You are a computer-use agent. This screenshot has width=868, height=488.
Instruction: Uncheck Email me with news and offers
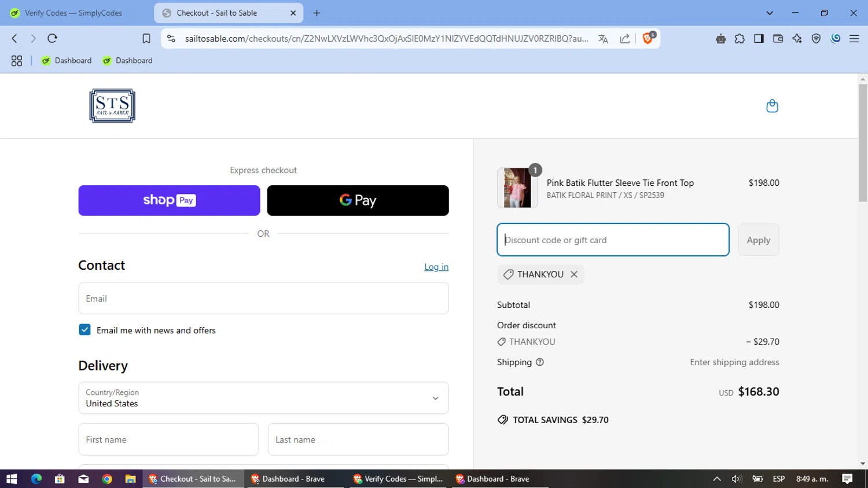point(84,330)
